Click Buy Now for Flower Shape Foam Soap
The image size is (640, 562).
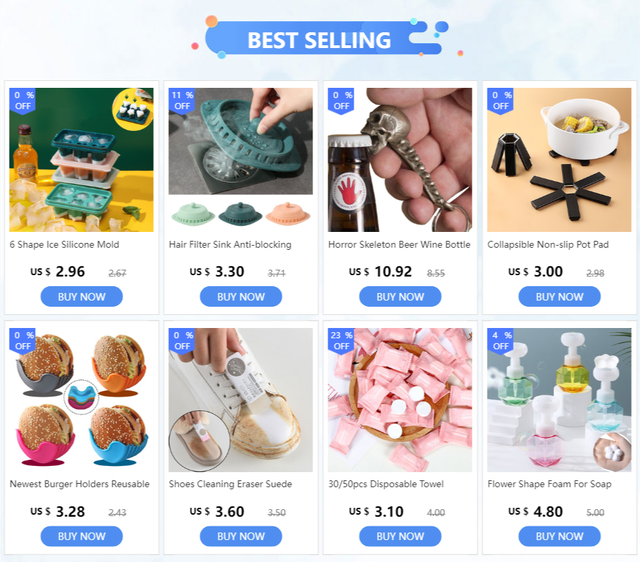coord(559,536)
